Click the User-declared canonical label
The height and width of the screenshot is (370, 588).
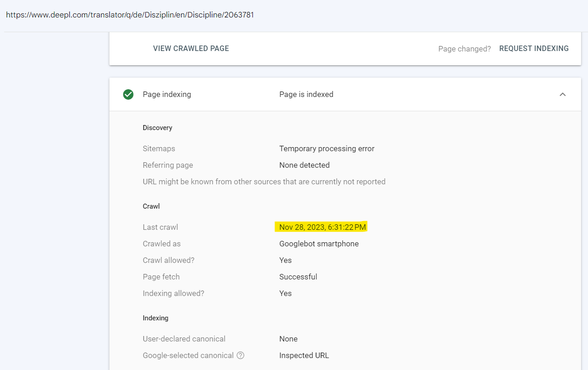[184, 339]
